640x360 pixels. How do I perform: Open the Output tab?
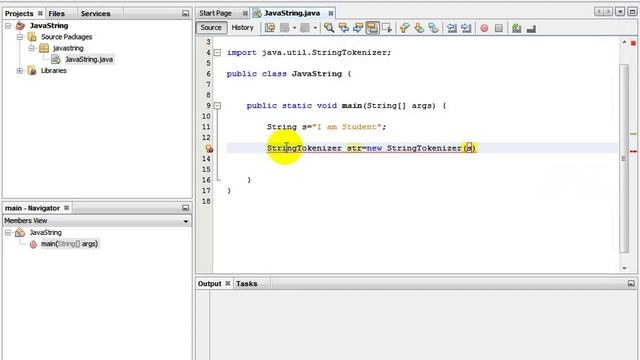(x=209, y=283)
